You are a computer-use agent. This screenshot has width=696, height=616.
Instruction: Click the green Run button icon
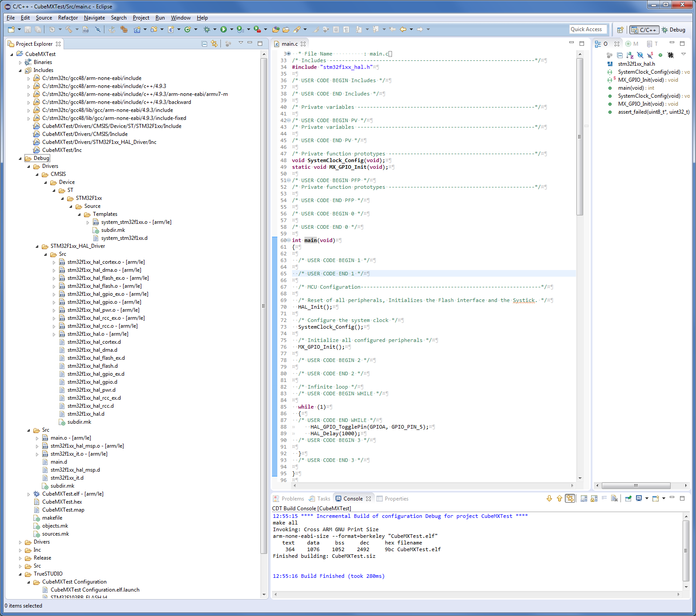pos(224,29)
